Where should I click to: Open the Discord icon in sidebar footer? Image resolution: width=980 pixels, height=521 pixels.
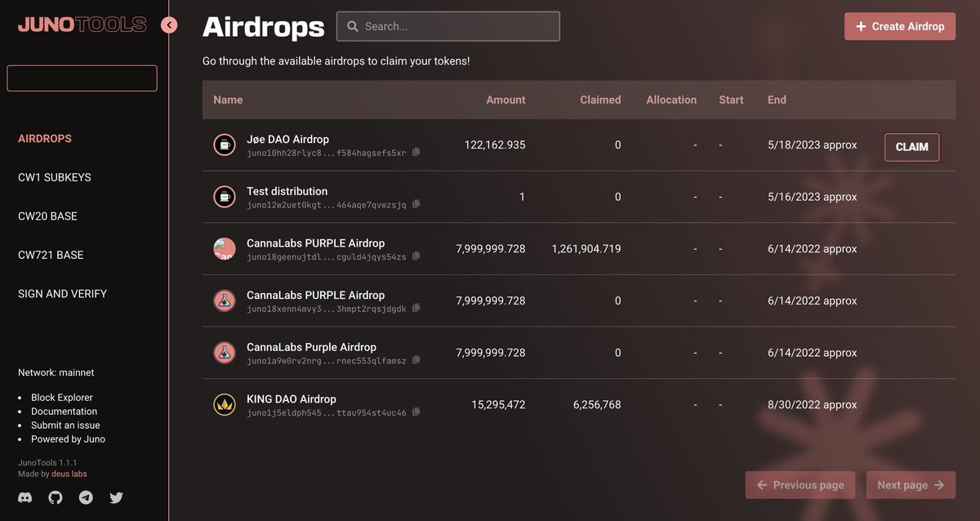(25, 497)
